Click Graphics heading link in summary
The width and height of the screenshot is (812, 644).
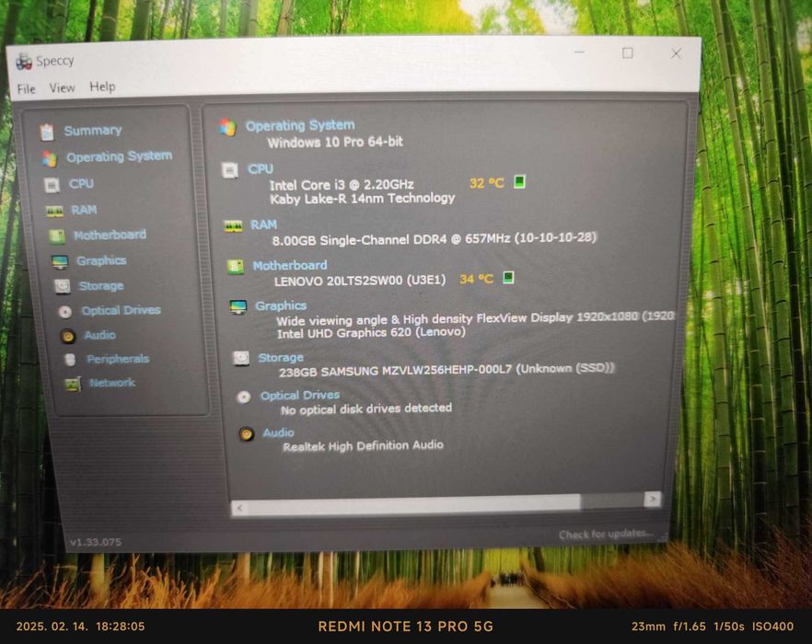281,305
